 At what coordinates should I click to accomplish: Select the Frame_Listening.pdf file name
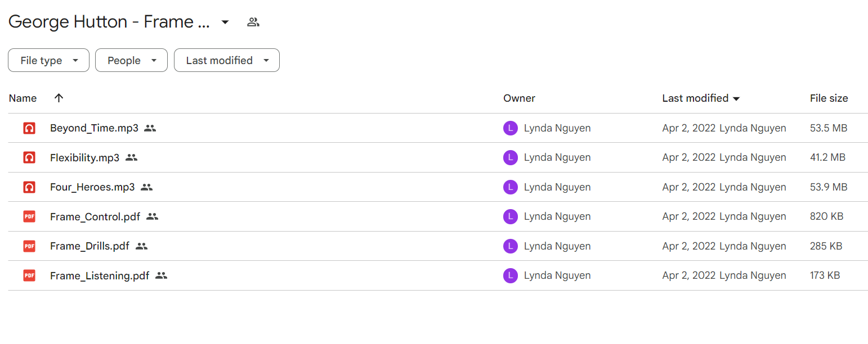pos(100,275)
